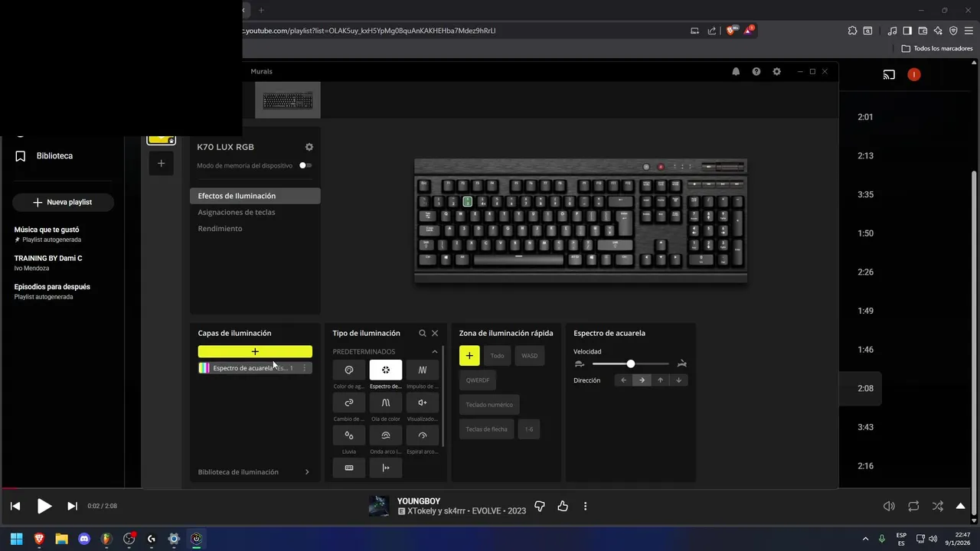Choose the keyboard-icon lighting type tile
980x551 pixels.
pyautogui.click(x=349, y=468)
